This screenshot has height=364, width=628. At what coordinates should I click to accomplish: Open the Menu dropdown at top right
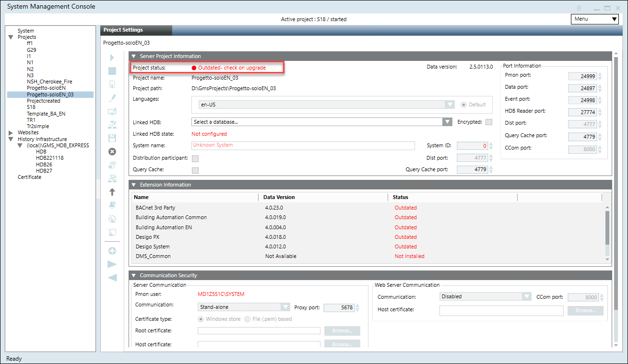pos(594,19)
